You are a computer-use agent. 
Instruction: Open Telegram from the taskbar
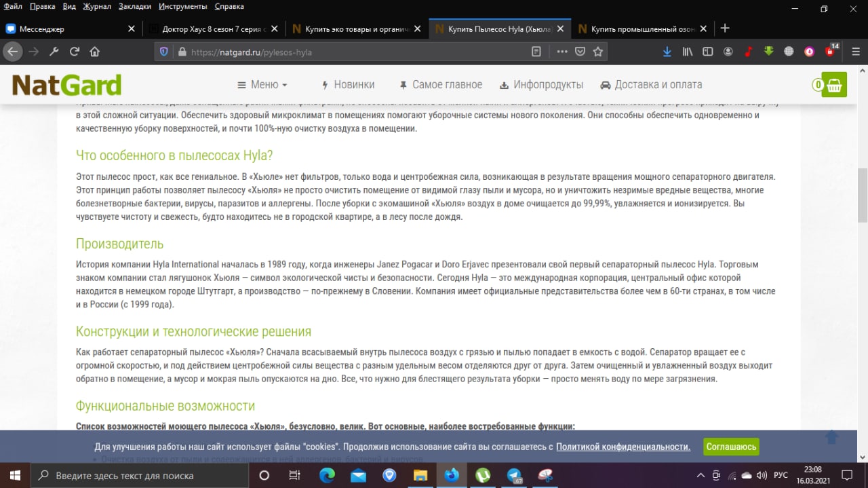[x=515, y=475]
